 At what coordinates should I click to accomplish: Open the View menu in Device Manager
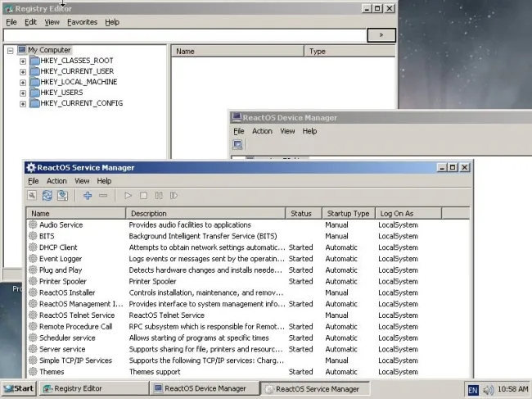point(287,131)
